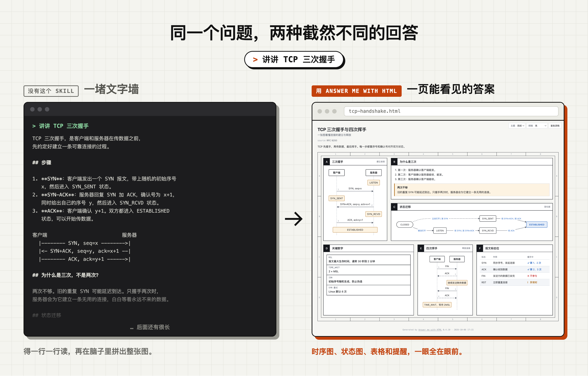Click the 简化版 tag in panel C

point(547,207)
